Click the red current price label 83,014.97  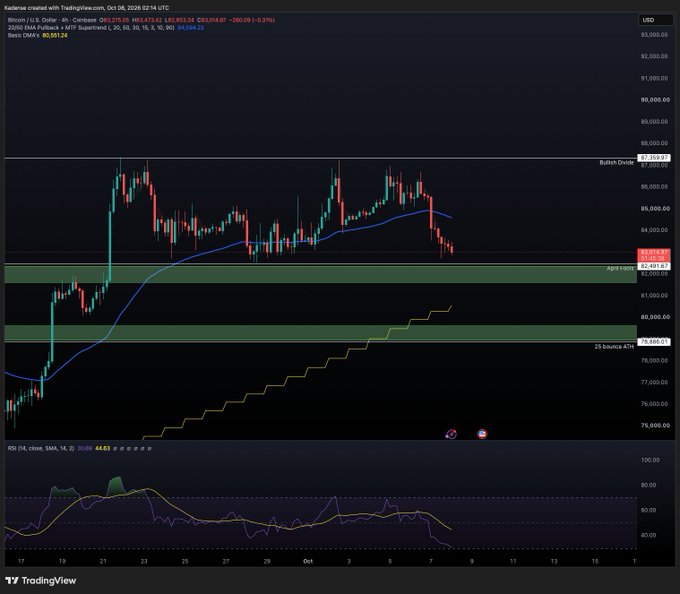[x=654, y=252]
